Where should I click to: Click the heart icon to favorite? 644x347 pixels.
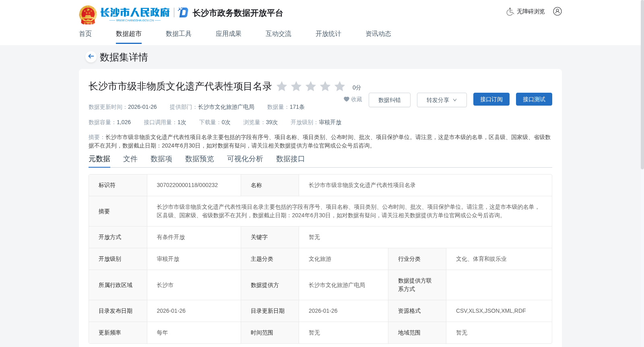(x=347, y=99)
